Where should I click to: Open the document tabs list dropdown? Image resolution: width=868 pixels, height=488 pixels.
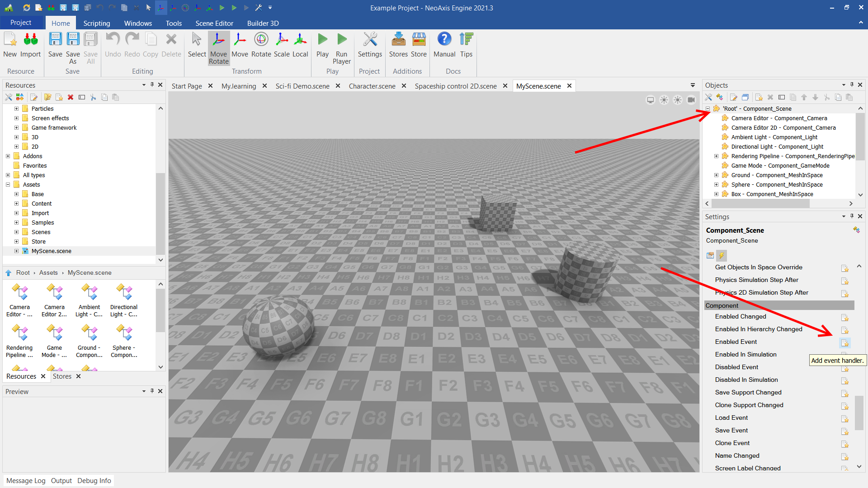[693, 85]
